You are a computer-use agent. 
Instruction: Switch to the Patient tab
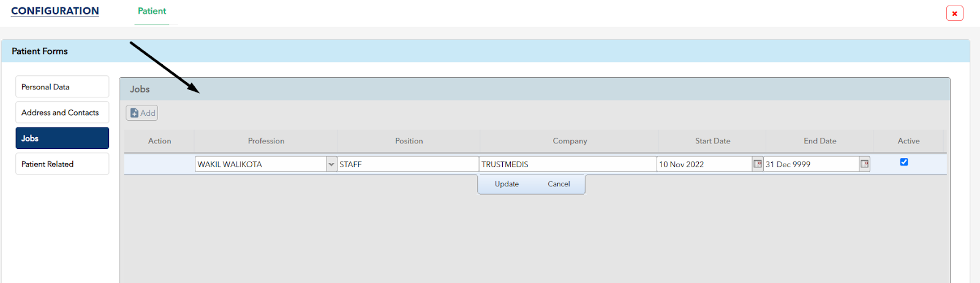(x=152, y=11)
